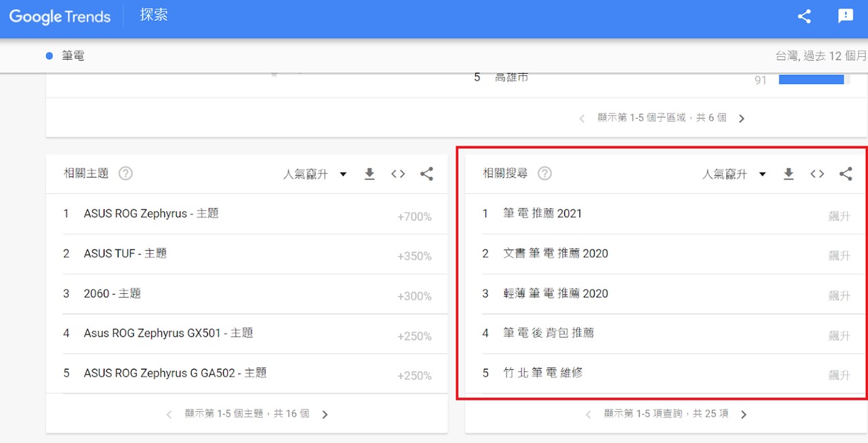Click the +300% value for 2060
Screen dimensions: 868x443
pyautogui.click(x=414, y=297)
